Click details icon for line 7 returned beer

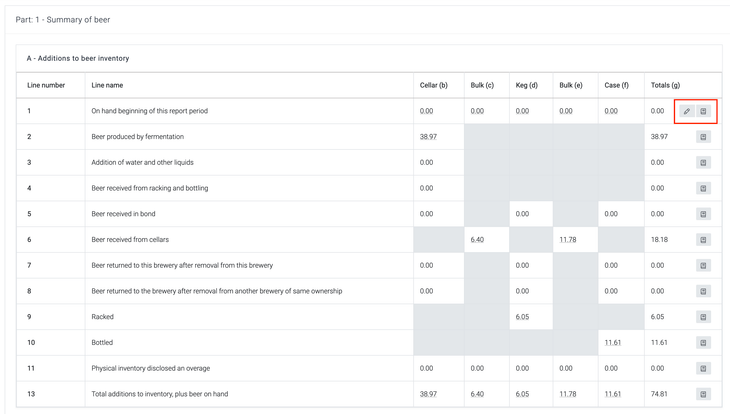(703, 266)
